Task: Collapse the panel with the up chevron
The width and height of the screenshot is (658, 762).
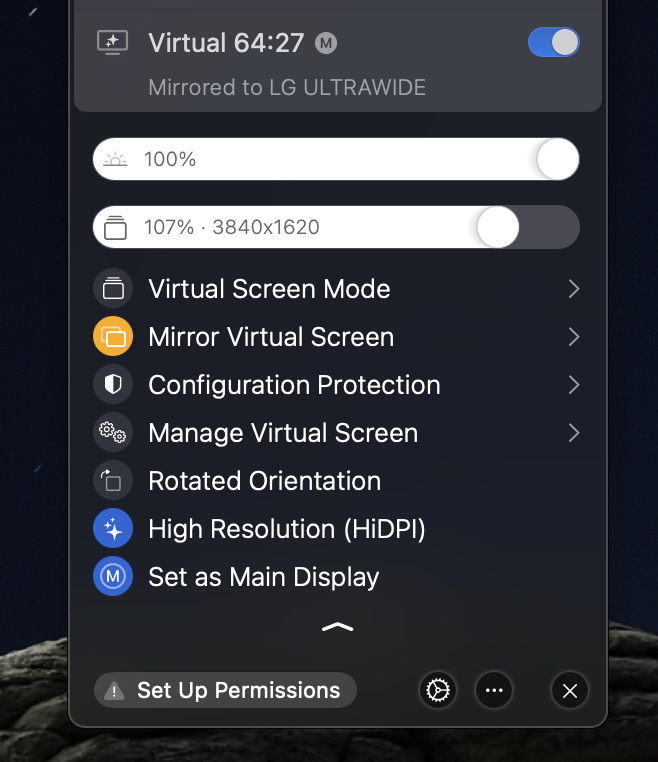Action: [338, 628]
